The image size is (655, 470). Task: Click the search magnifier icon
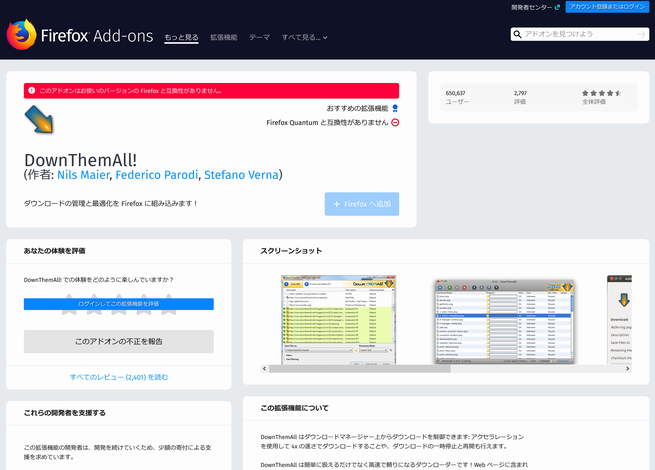tap(518, 34)
